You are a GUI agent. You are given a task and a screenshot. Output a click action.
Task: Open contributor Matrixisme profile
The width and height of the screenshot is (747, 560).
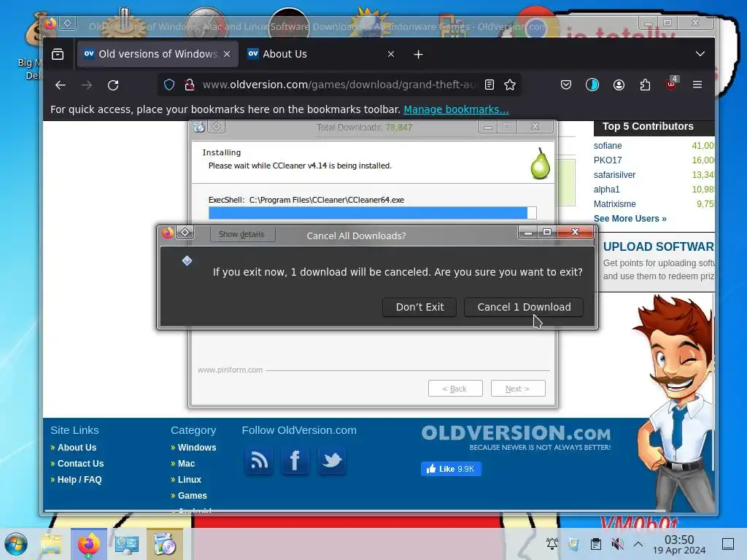pyautogui.click(x=614, y=204)
